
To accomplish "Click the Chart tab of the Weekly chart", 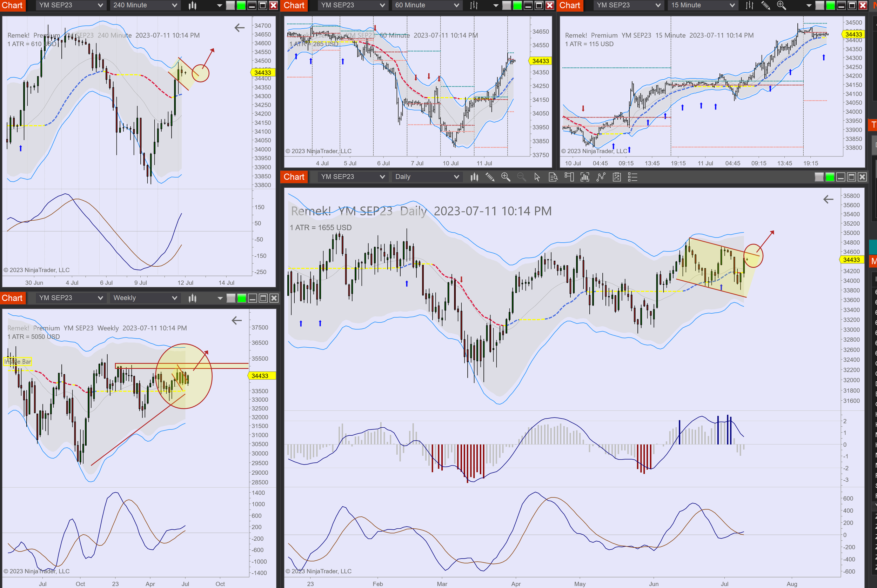I will [12, 298].
